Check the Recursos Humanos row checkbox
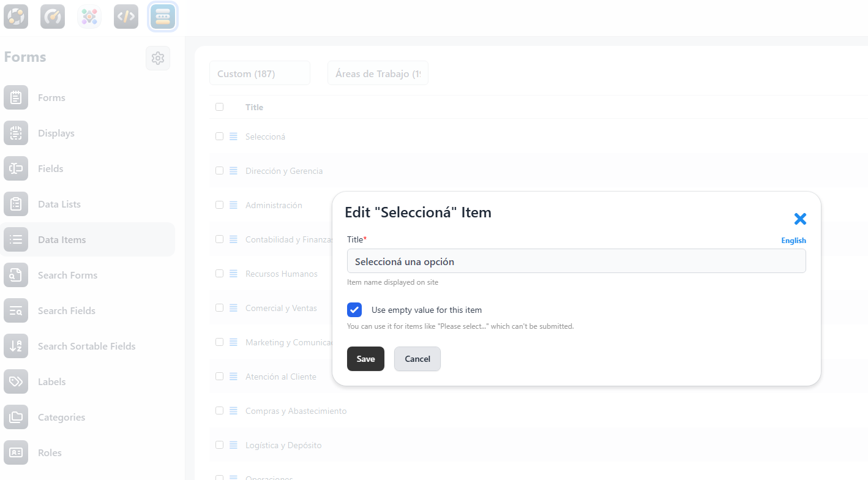The image size is (868, 480). coord(220,274)
